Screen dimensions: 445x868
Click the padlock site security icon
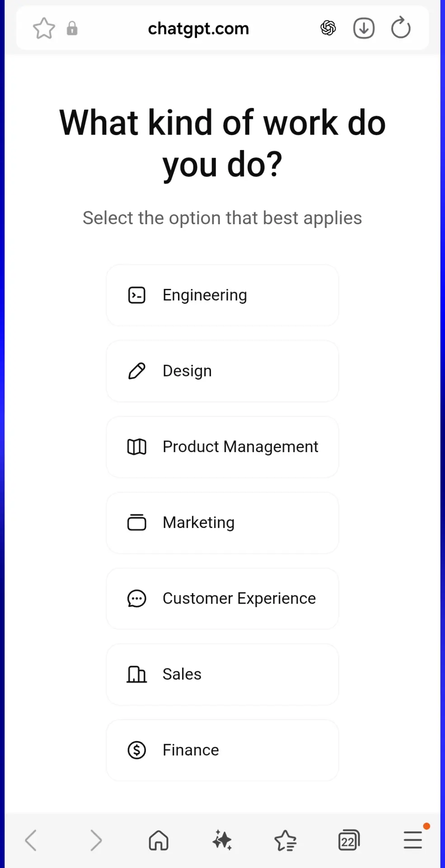pos(72,28)
